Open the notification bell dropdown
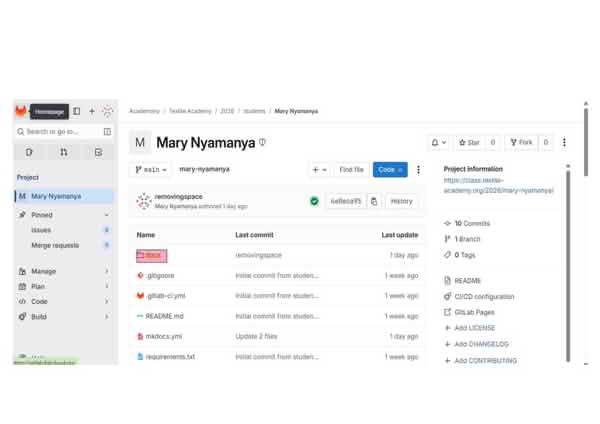 (438, 143)
